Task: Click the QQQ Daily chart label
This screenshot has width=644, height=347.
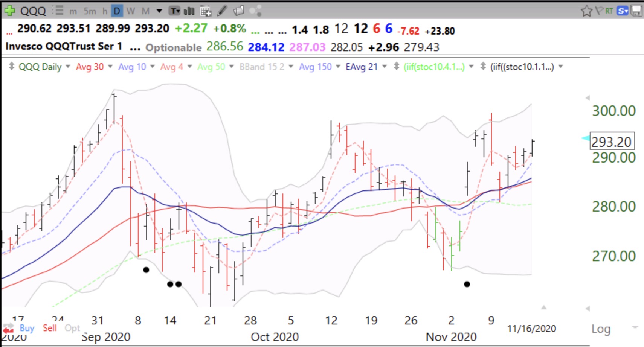Action: point(40,67)
